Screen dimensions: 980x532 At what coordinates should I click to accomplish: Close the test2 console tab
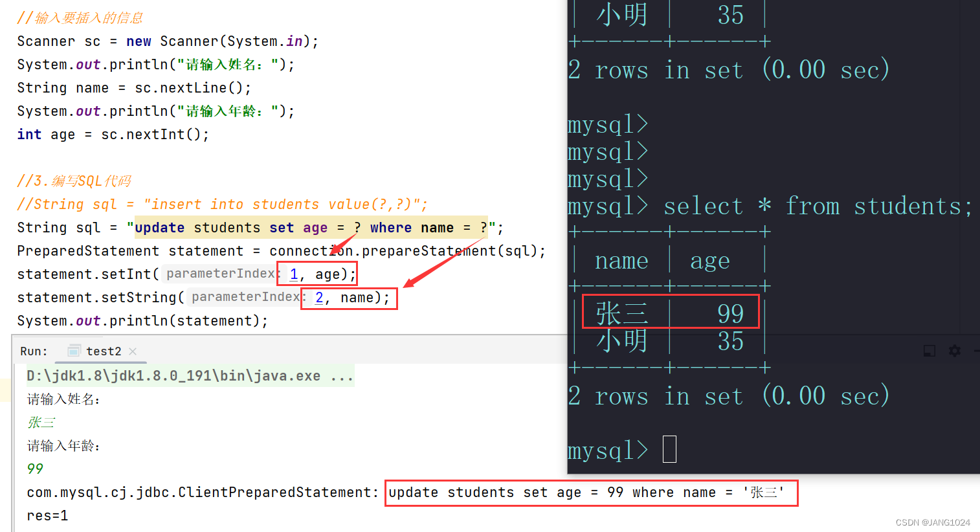[132, 351]
